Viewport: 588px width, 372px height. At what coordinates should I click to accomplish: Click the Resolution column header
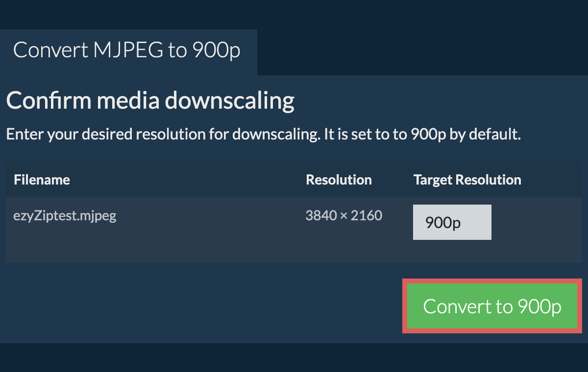tap(339, 180)
